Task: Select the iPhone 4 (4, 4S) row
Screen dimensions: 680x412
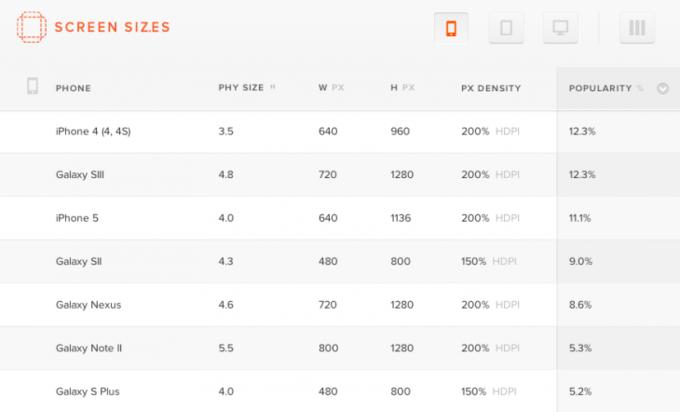Action: click(x=340, y=131)
